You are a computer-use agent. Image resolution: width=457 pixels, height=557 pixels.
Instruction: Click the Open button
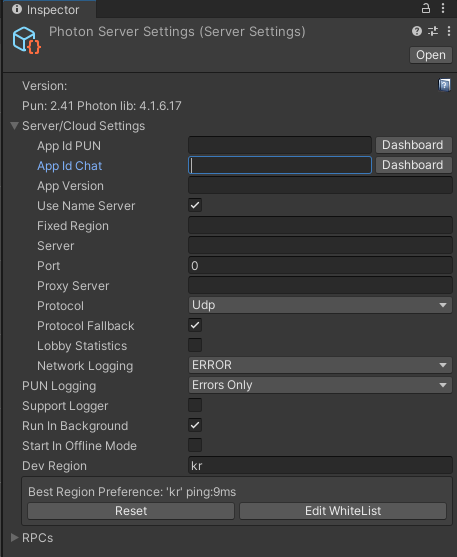click(x=431, y=55)
